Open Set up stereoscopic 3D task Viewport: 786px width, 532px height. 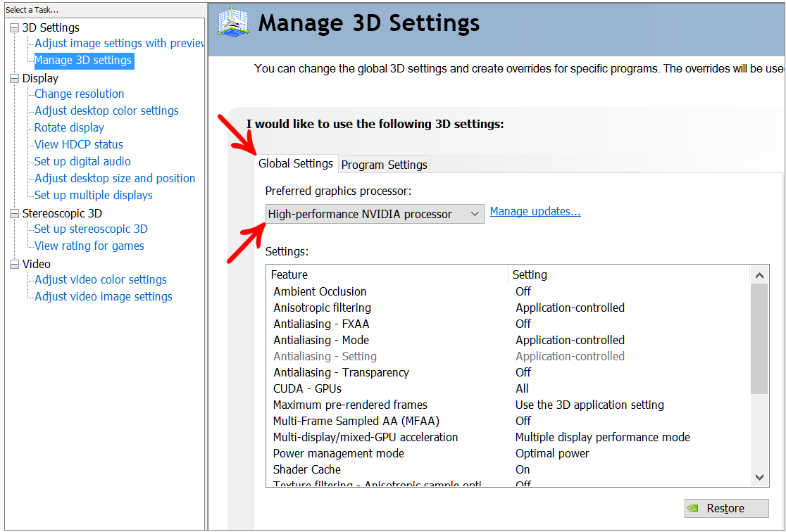click(91, 229)
